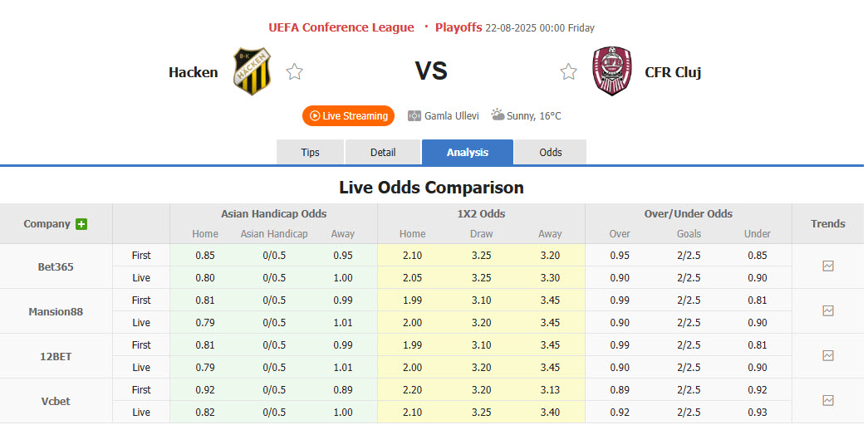Open the Vcbet trends chart icon

tap(827, 401)
